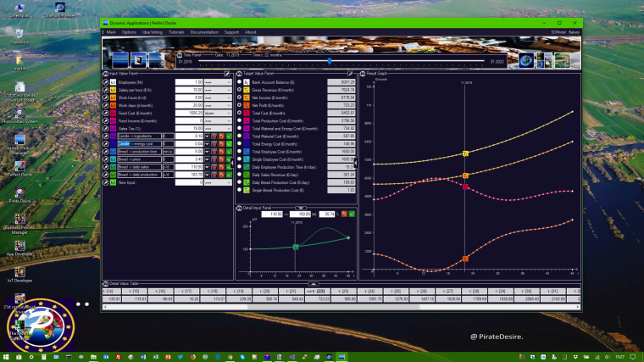Click green confirm check in Bread daily production row

(x=229, y=175)
